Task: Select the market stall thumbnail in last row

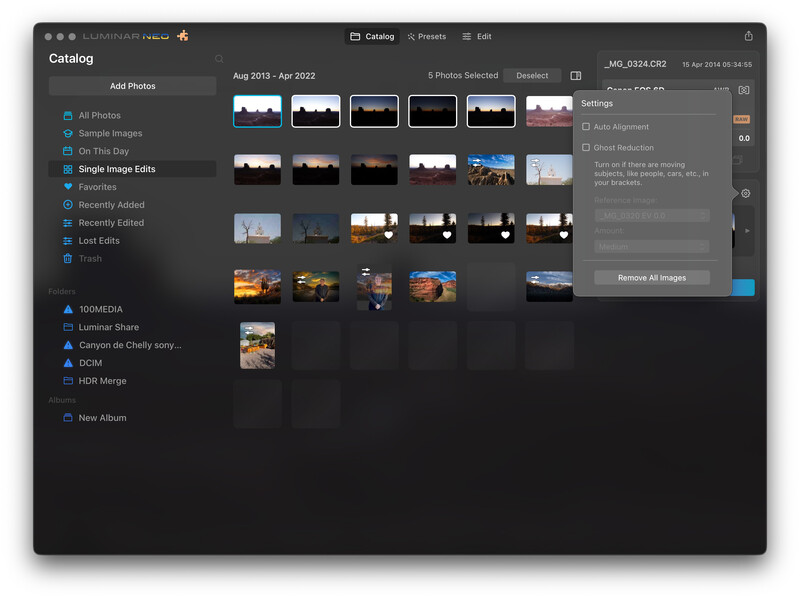Action: (257, 345)
